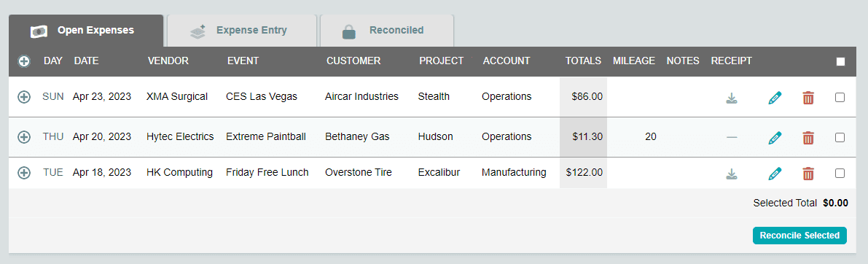
Task: Click the mileage value 20
Action: click(x=650, y=136)
